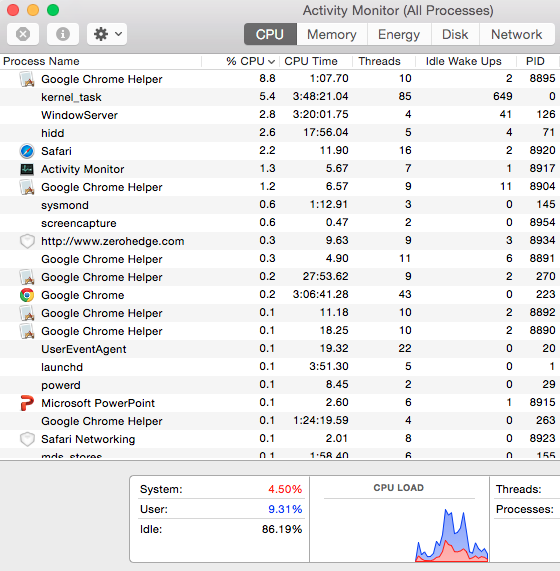This screenshot has height=571, width=560.
Task: Click the PID value 8920 for Safari
Action: (x=542, y=150)
